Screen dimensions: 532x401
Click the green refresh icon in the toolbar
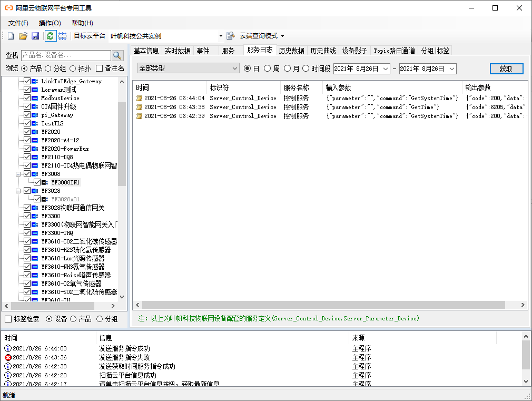pos(48,35)
